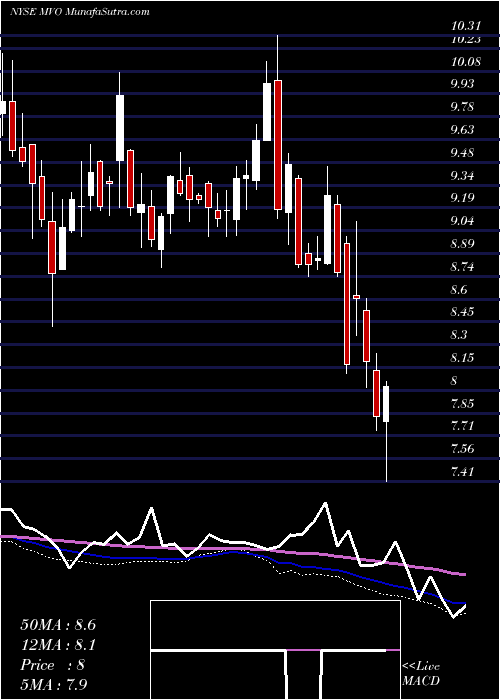Click the 9.19 price axis label
Viewport: 500px width, 700px height.
click(x=464, y=198)
